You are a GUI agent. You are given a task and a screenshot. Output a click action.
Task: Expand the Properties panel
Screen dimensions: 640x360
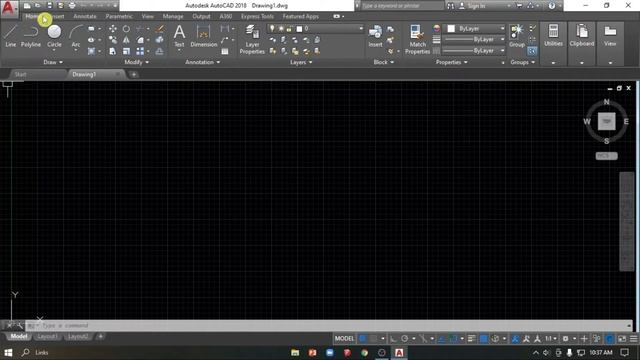451,62
